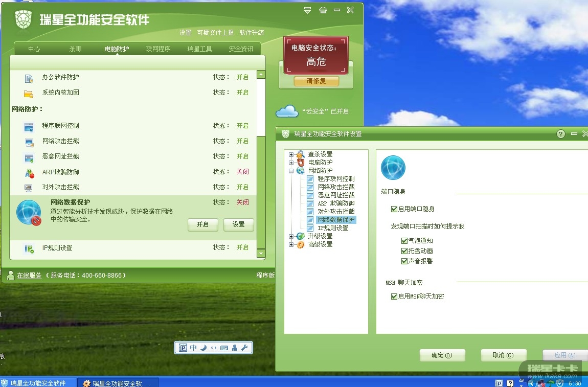Select 网络攻击拦截 in settings tree
588x387 pixels.
point(336,187)
